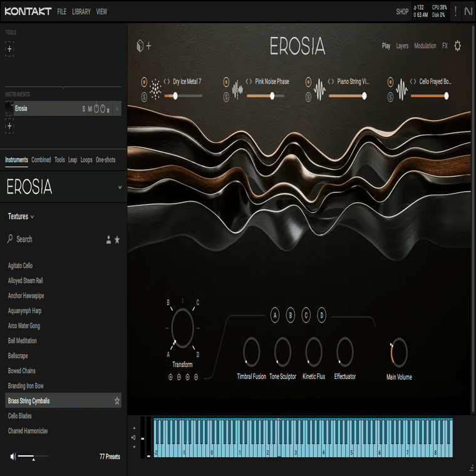The image size is (476, 476).
Task: Click the Erosia instrument thumbnail
Action: click(x=10, y=109)
